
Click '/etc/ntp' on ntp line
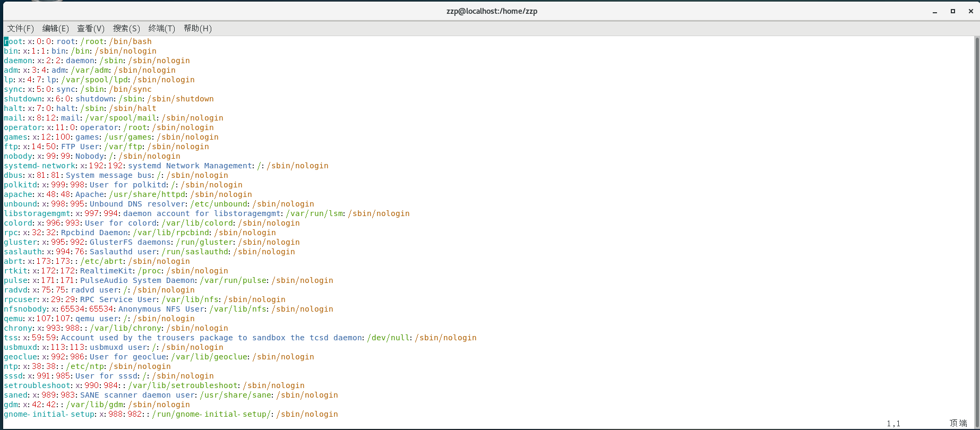[85, 366]
